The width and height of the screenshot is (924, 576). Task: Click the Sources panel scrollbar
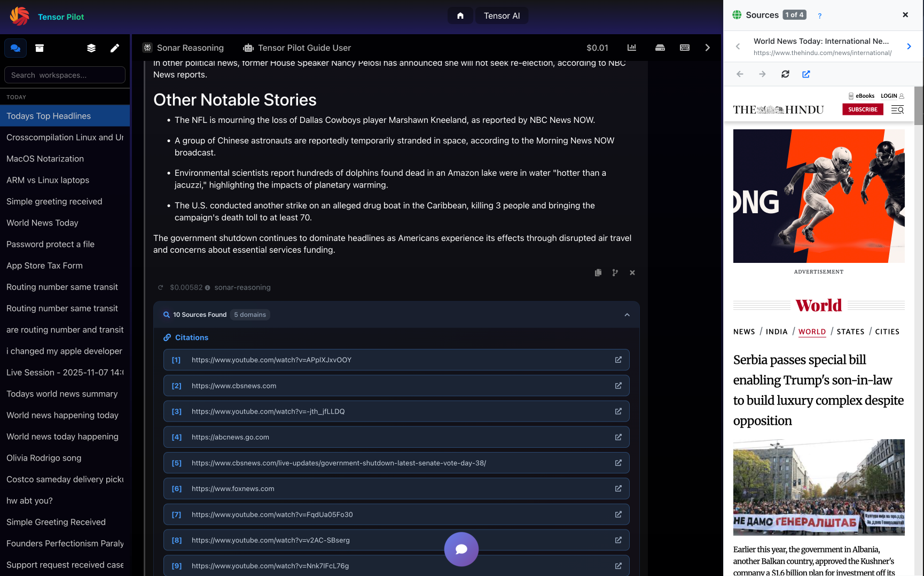pos(919,106)
